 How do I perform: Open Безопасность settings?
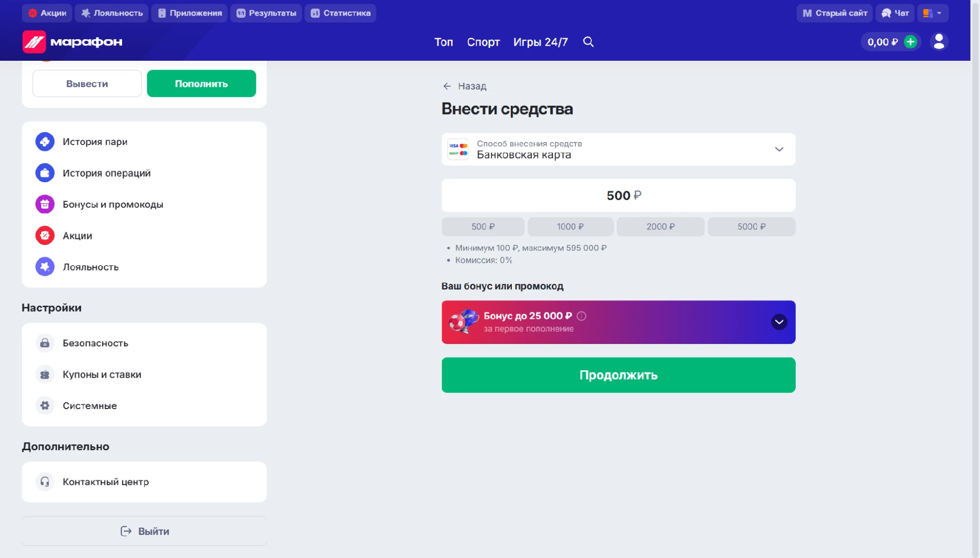click(144, 343)
